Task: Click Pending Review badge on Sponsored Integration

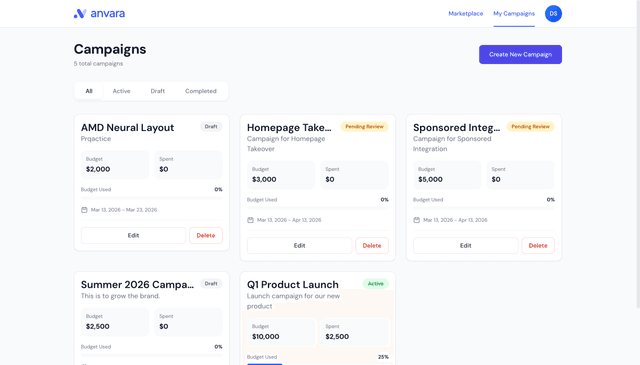Action: pos(531,127)
